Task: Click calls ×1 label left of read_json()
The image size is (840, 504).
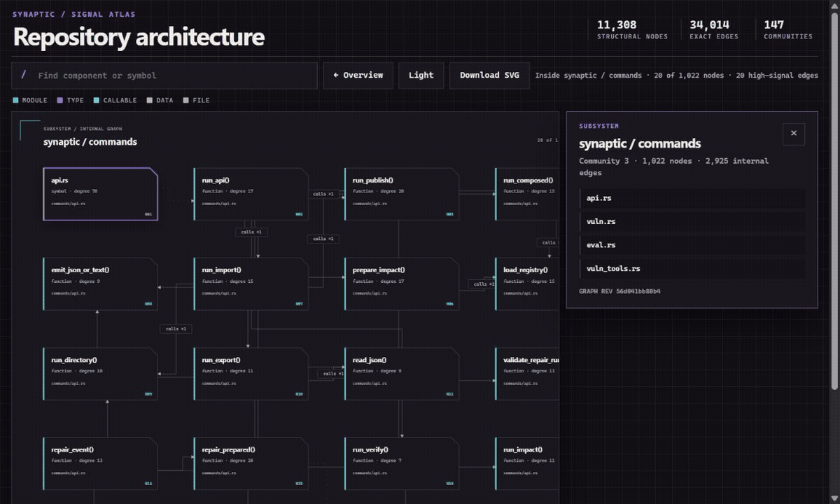Action: click(x=330, y=373)
